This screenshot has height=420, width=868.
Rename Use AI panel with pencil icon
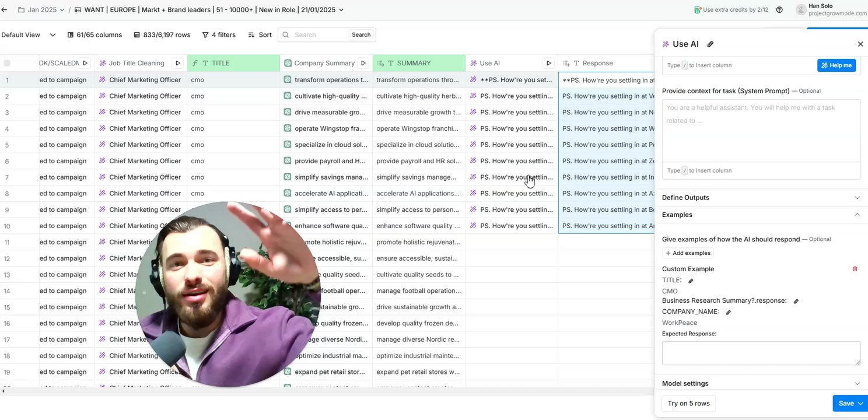click(710, 44)
